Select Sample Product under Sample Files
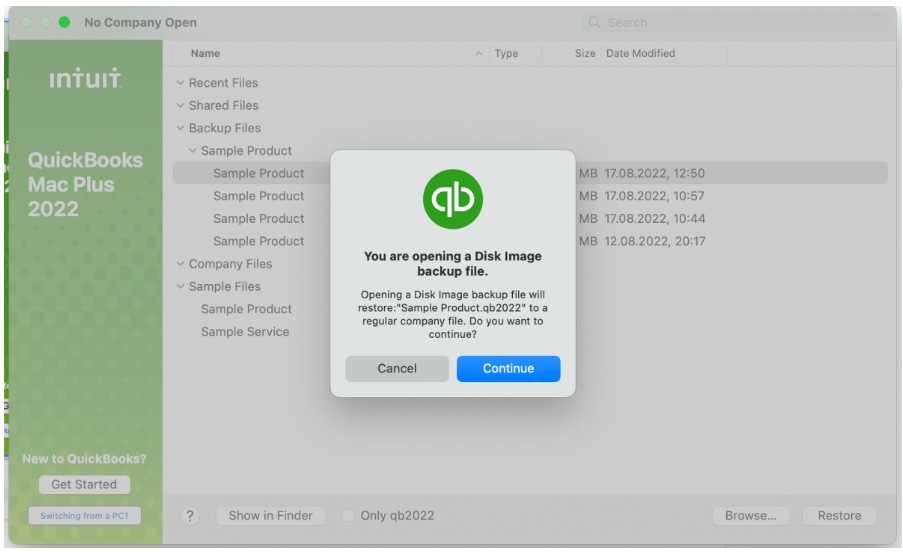Screen dimensions: 903x552 click(246, 309)
